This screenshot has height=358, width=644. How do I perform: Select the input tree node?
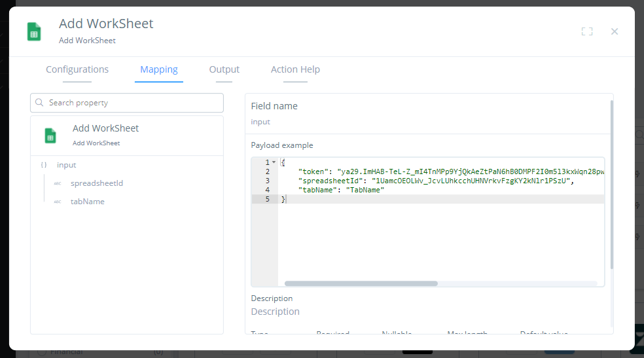pyautogui.click(x=67, y=165)
